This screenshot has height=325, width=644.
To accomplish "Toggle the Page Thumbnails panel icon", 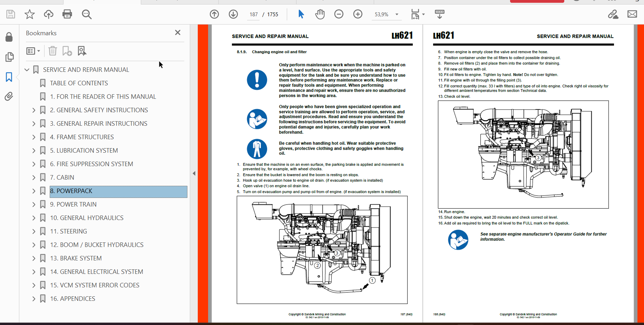I will [x=9, y=57].
